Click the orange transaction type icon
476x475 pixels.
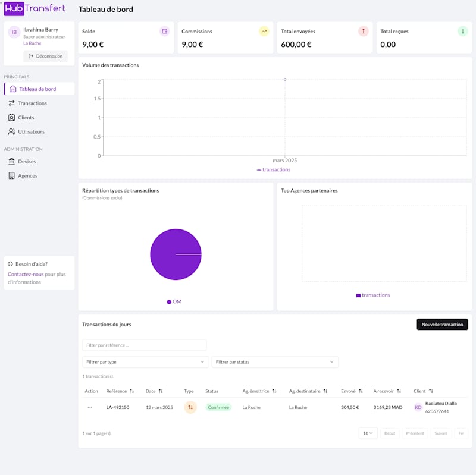click(x=190, y=407)
